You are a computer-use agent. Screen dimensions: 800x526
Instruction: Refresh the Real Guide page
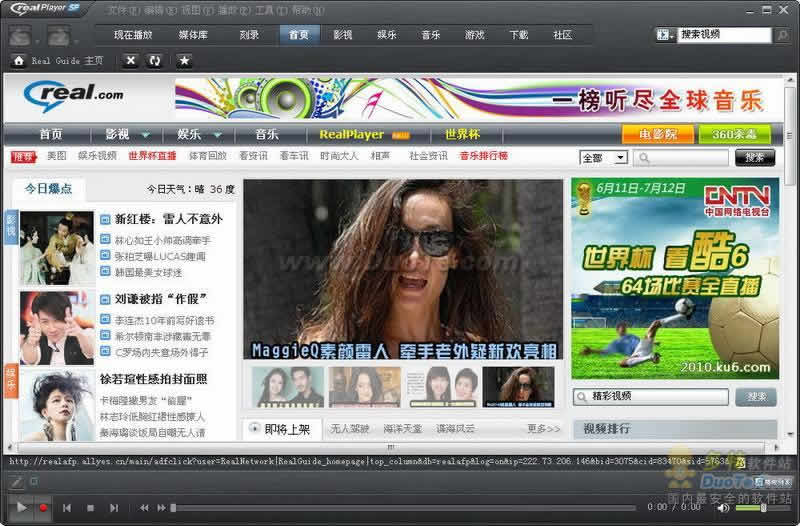tap(155, 61)
